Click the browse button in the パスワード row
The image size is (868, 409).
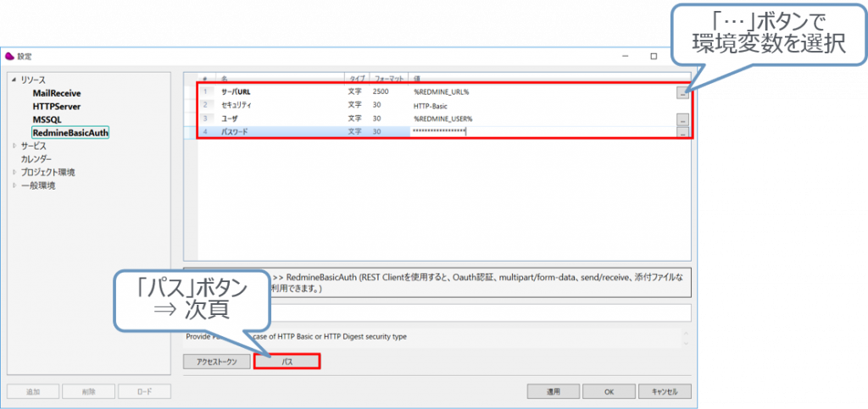(x=682, y=133)
